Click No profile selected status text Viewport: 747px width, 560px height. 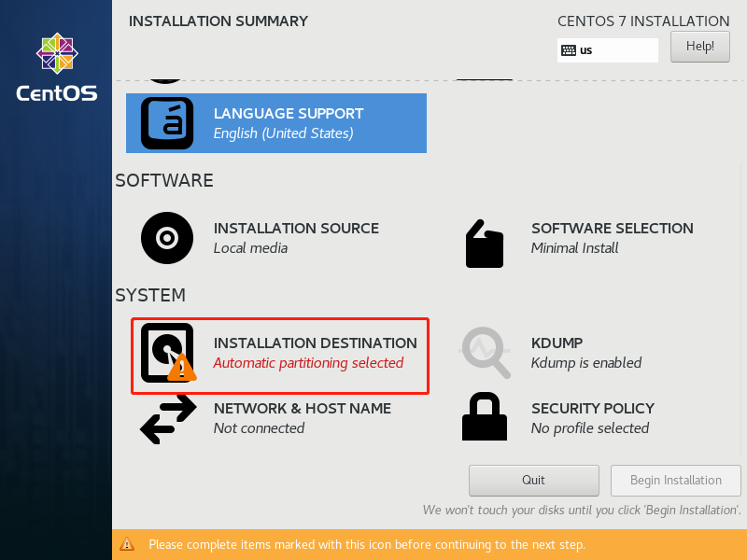(590, 428)
